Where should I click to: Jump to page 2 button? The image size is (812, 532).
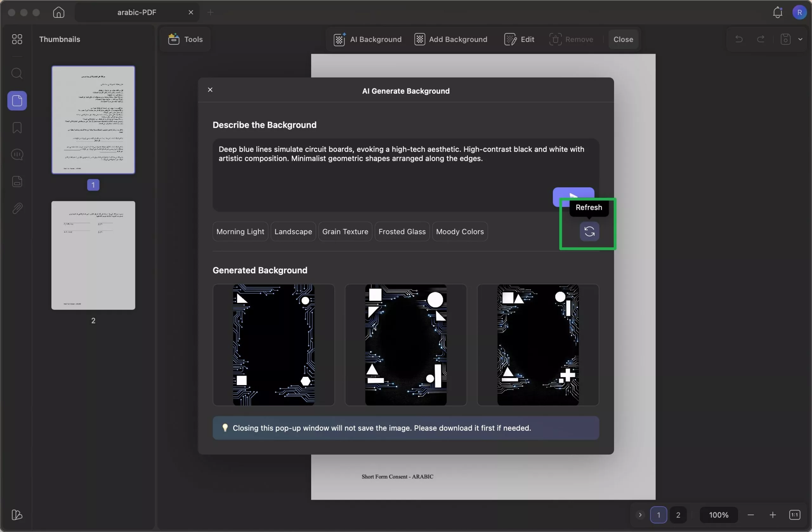coord(678,515)
